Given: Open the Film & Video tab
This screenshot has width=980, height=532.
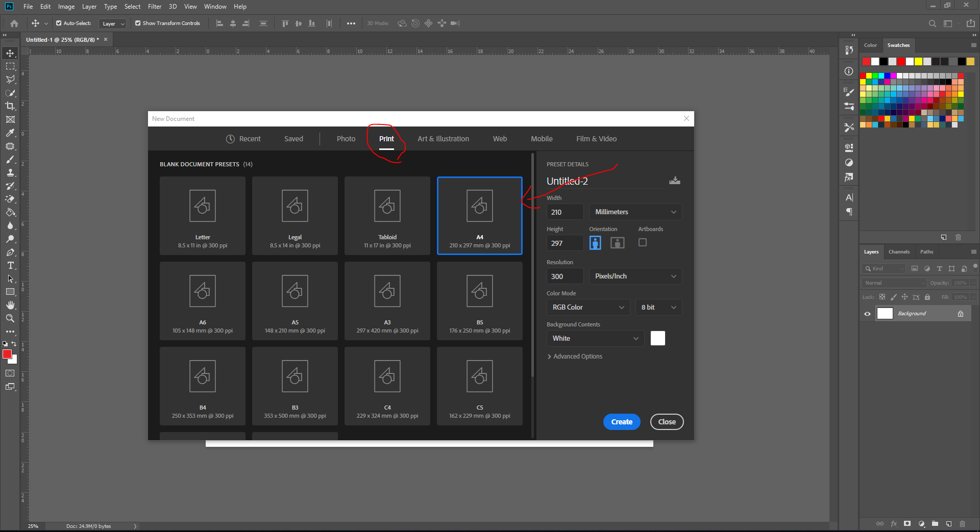Looking at the screenshot, I should (596, 139).
